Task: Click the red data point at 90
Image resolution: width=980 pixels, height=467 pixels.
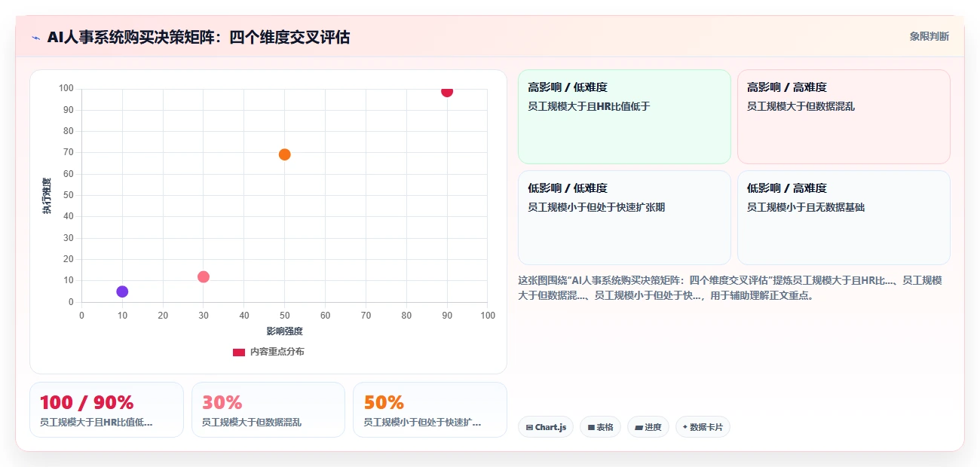Action: 447,91
